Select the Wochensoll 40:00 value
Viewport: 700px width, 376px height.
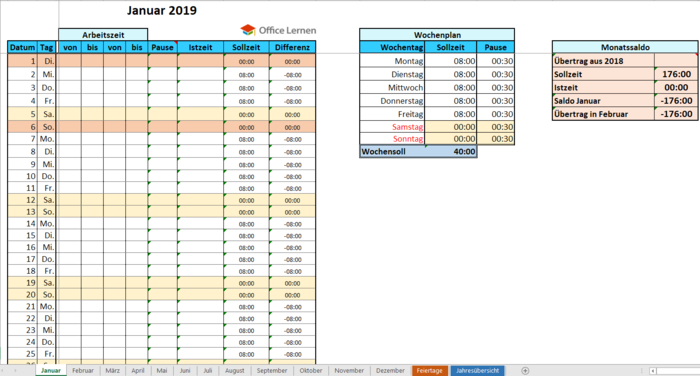[x=450, y=152]
